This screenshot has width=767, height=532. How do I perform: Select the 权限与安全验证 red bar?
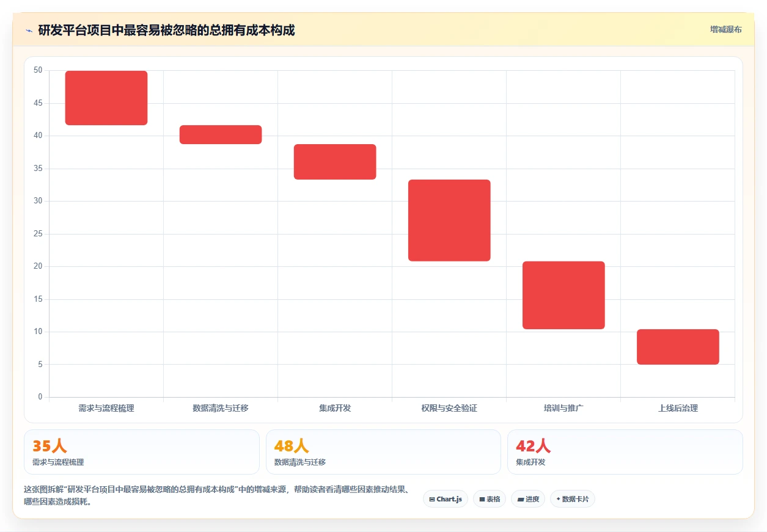pos(449,220)
